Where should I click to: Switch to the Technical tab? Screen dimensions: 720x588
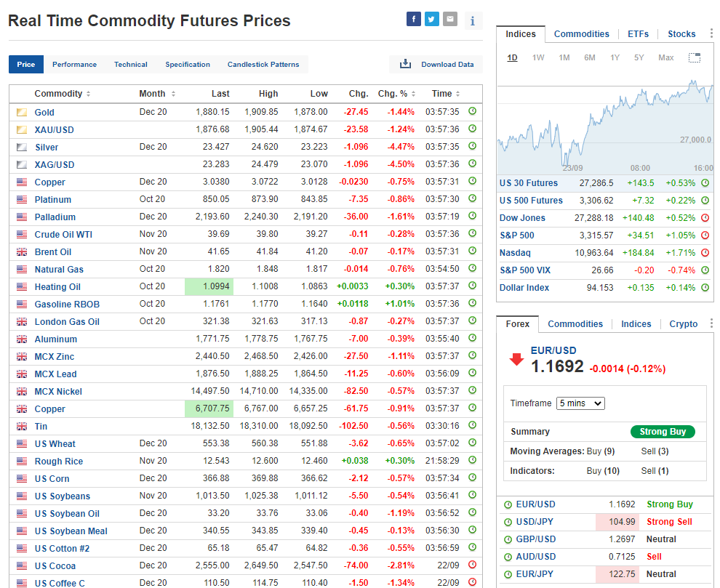pos(131,65)
